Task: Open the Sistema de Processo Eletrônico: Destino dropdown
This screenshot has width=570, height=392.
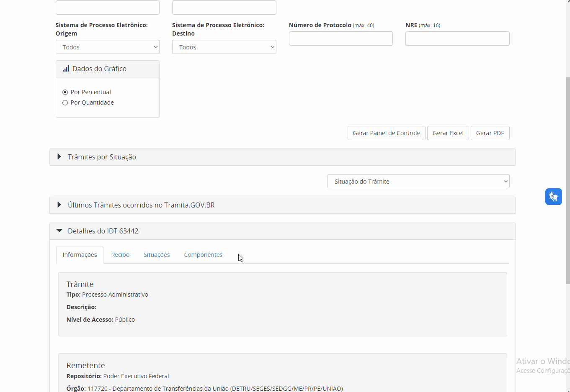Action: pyautogui.click(x=224, y=47)
